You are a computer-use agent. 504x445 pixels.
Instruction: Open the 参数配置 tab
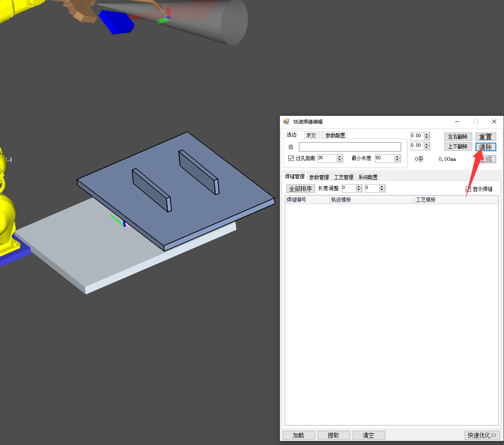pyautogui.click(x=335, y=135)
